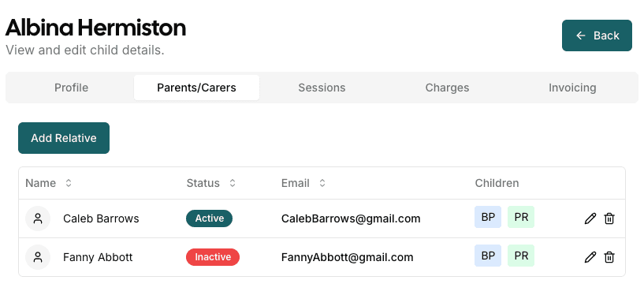Edit Fanny Abbott with the pencil icon

coord(590,257)
